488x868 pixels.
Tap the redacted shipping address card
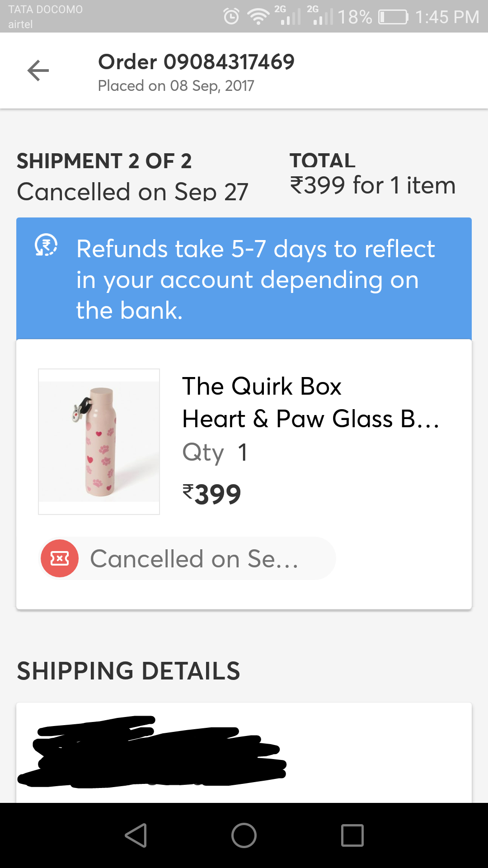tap(244, 752)
